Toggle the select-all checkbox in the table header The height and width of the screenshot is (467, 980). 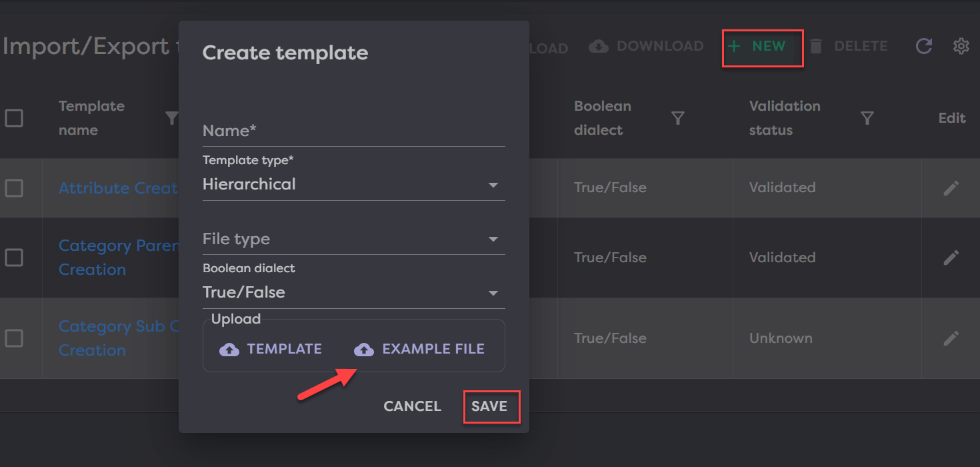(14, 118)
